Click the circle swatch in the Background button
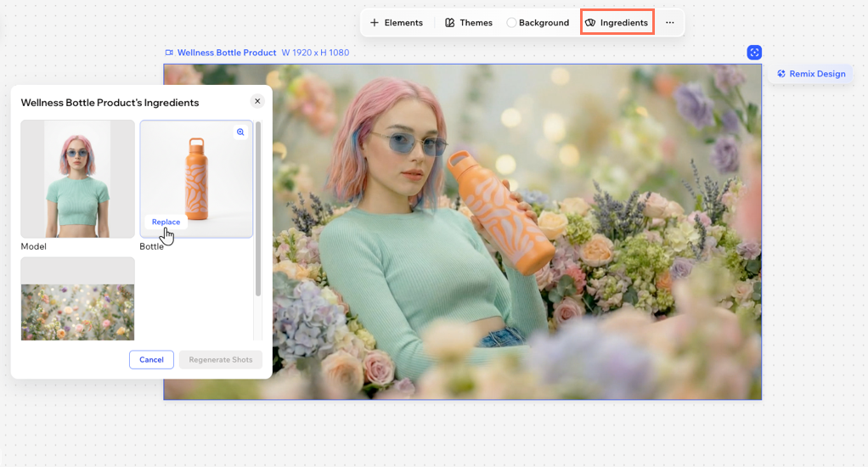 pos(511,23)
